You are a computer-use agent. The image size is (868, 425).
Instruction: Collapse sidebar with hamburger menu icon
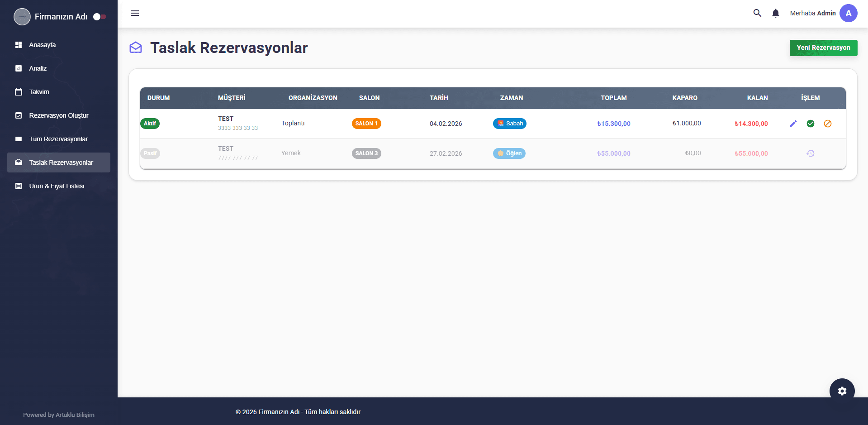135,13
